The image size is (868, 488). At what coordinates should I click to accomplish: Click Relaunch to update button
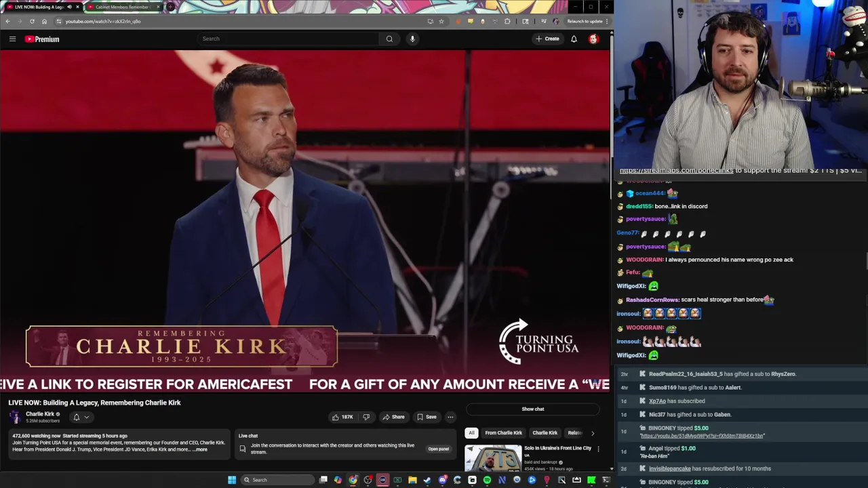click(x=585, y=21)
